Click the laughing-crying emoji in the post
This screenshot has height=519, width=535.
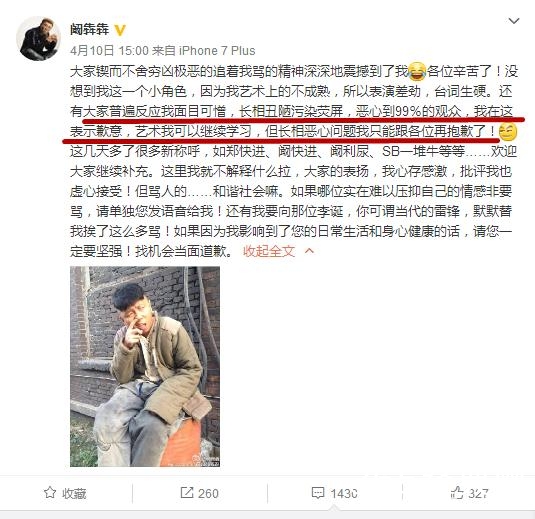point(417,71)
